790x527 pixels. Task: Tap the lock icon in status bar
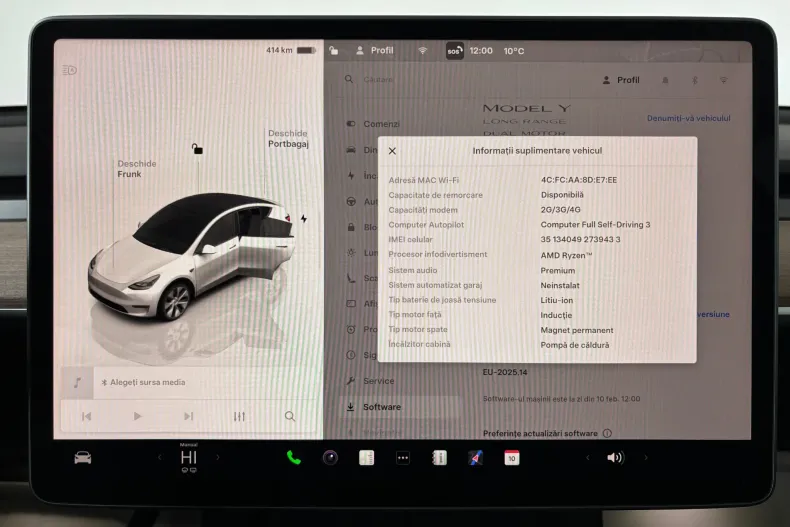point(334,50)
